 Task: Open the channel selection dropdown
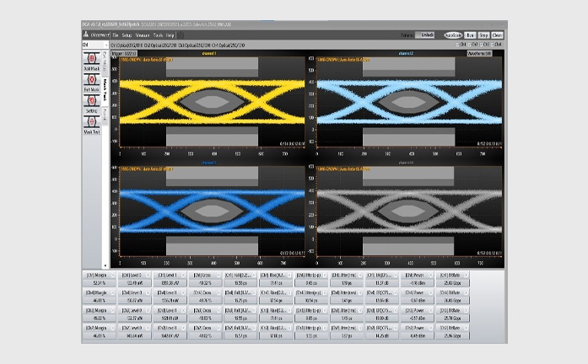tap(95, 45)
